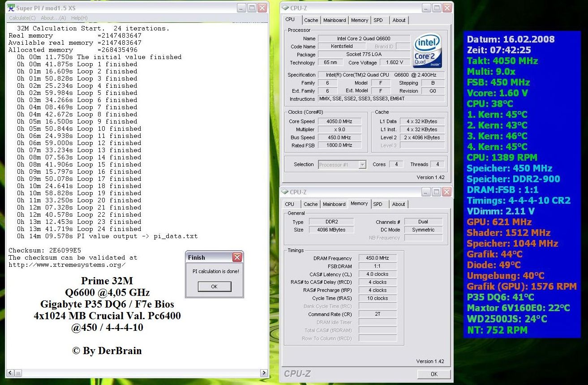Click the Level 2 cache 2 x 4096 KBytes field
Image resolution: width=588 pixels, height=385 pixels.
click(422, 137)
